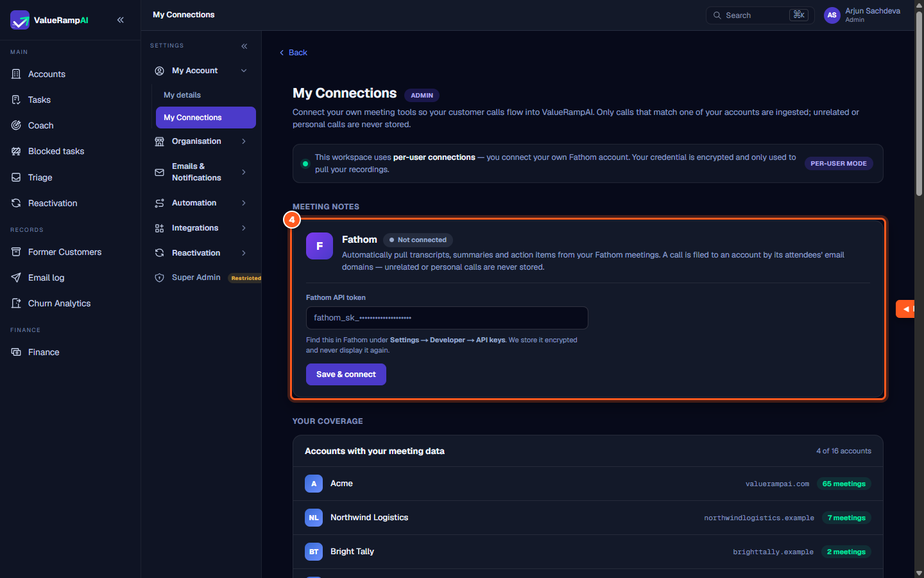The height and width of the screenshot is (578, 924).
Task: Click the Automation workflow icon
Action: (160, 203)
